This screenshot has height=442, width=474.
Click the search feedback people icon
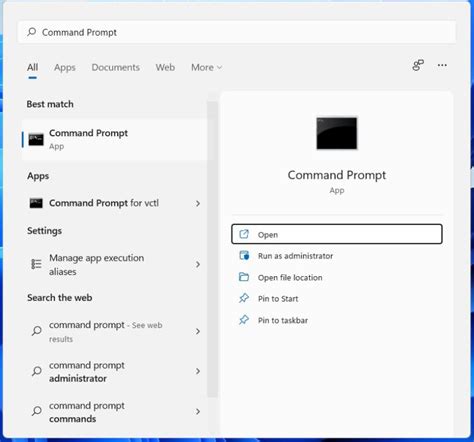(x=418, y=65)
